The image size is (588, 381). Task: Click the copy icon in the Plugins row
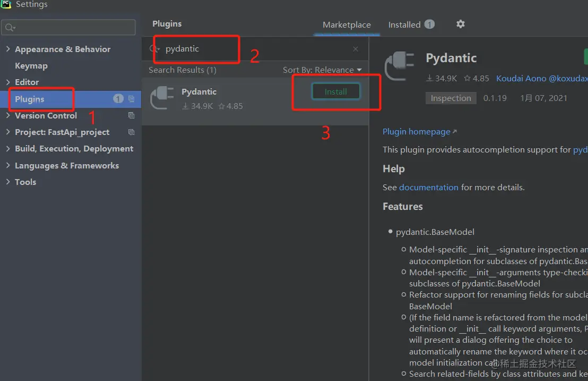coord(131,99)
